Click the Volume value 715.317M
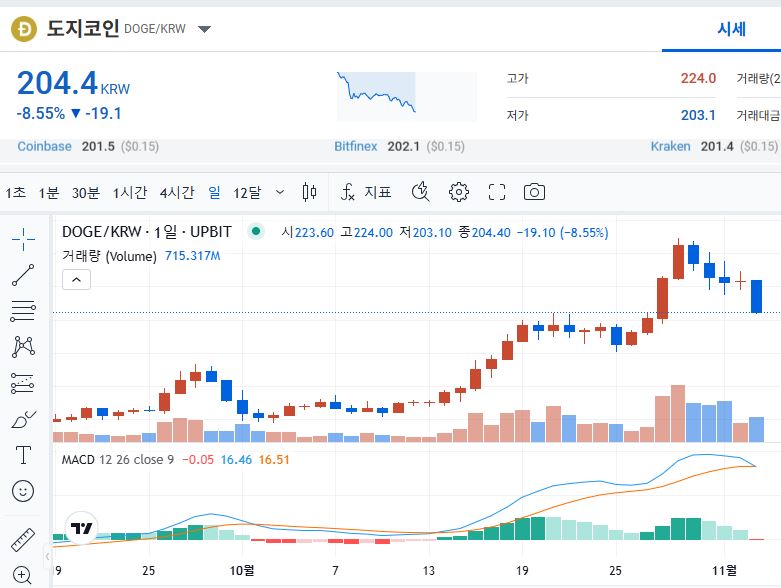Viewport: 781px width, 588px height. coord(193,256)
